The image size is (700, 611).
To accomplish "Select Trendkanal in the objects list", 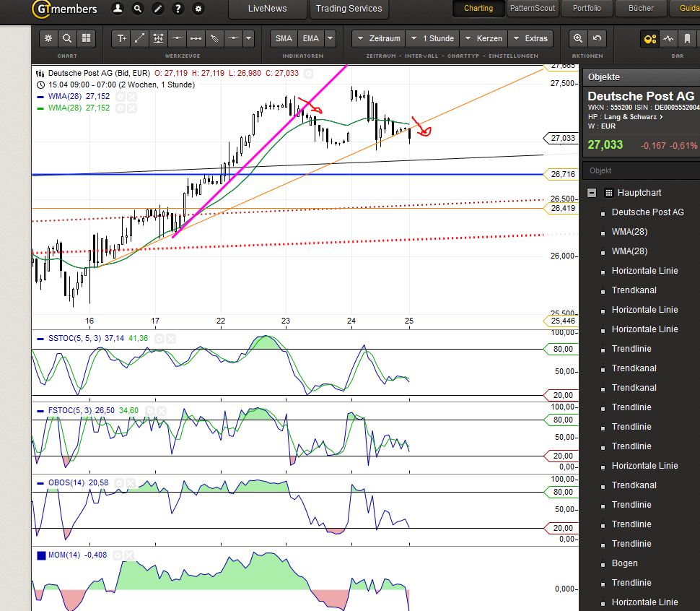I will point(634,290).
